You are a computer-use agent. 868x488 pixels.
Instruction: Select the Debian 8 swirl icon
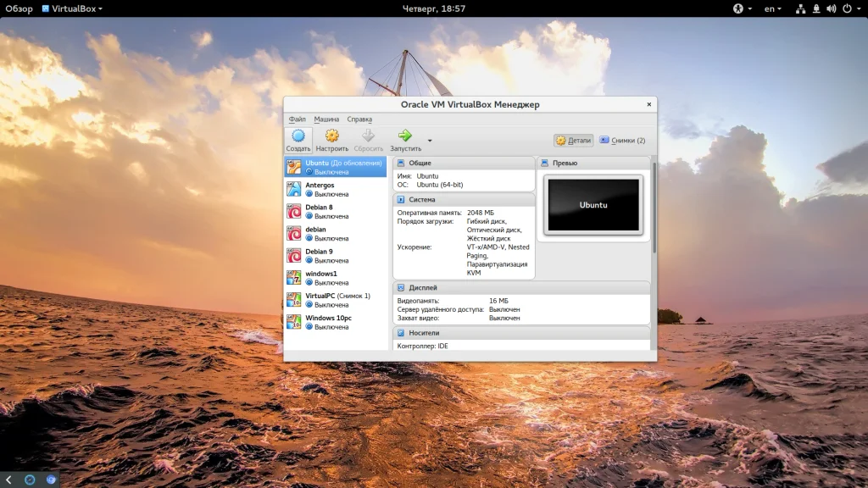[294, 211]
